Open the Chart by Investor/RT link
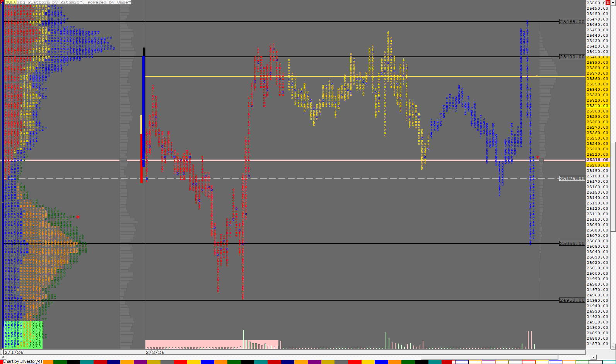Screen dimensions: 616x364 (x=22, y=361)
